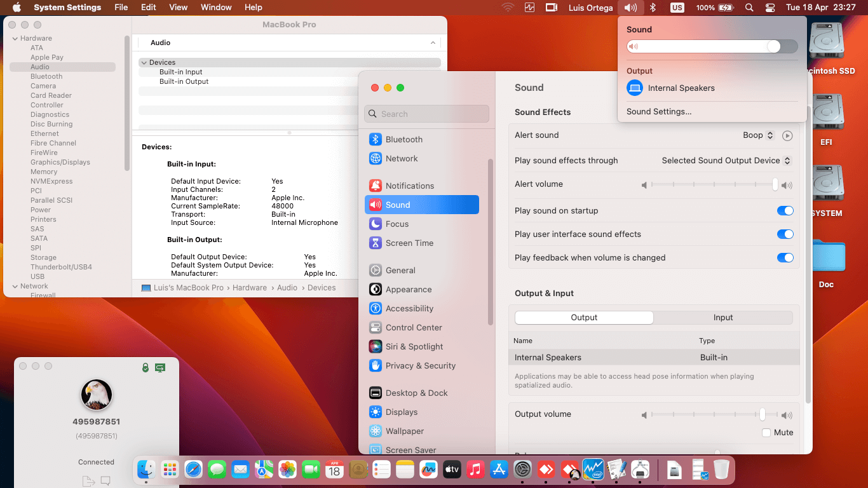The image size is (868, 488).
Task: Open Music from the Dock
Action: pos(475,470)
